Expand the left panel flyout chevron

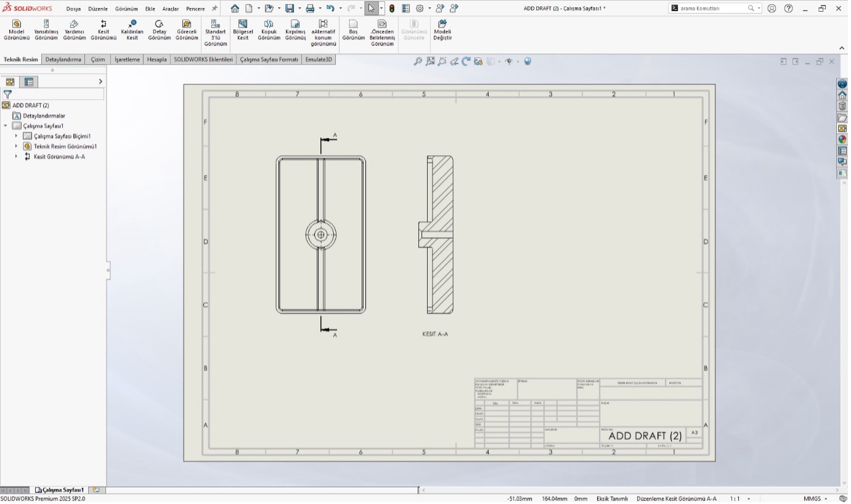[x=100, y=81]
